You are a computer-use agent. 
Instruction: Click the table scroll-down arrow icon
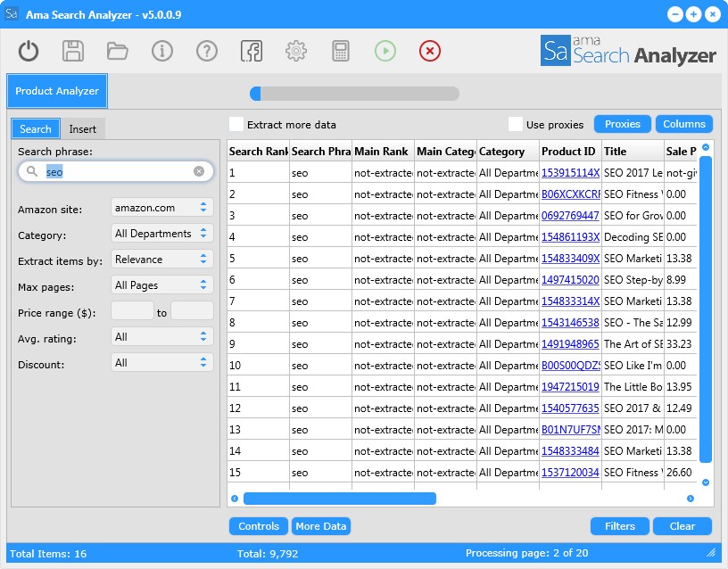(x=706, y=482)
